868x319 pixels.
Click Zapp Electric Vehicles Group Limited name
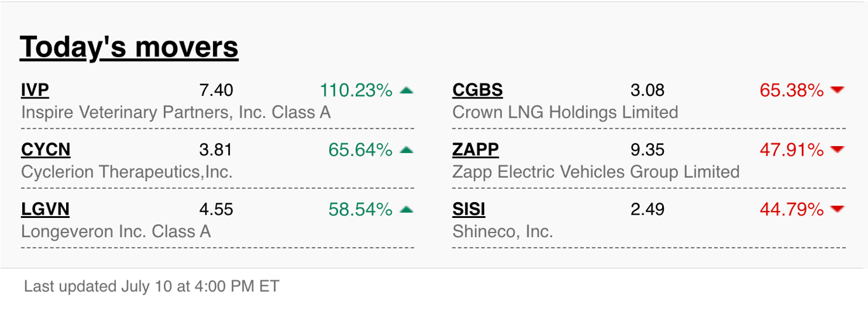coord(596,172)
